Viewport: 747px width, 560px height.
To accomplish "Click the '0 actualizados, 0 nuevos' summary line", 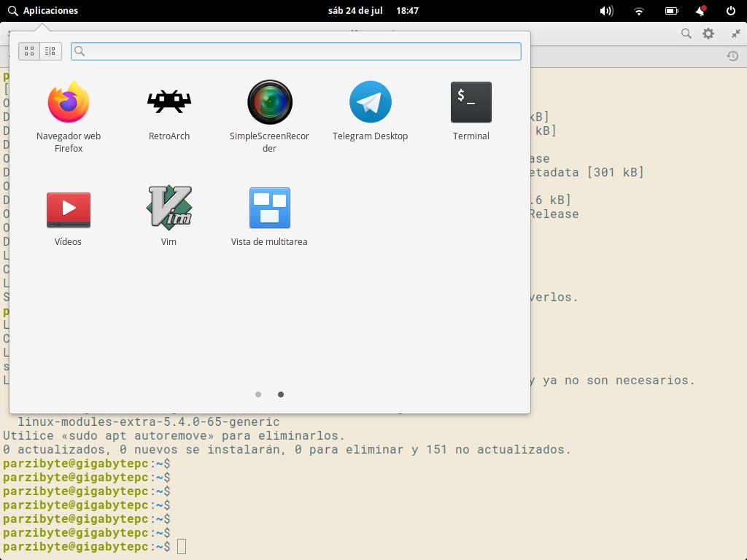I will (x=287, y=449).
